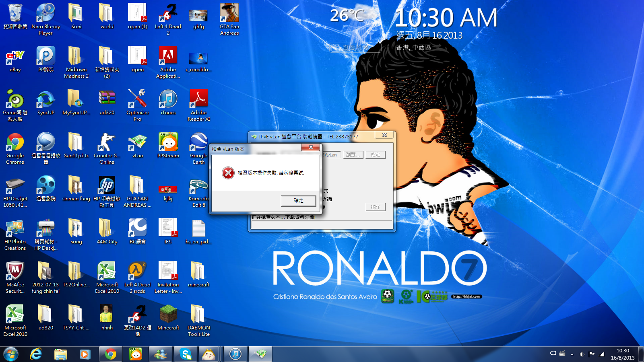Close the 檢查 vLan 版本 error dialog
The width and height of the screenshot is (644, 362).
click(310, 148)
